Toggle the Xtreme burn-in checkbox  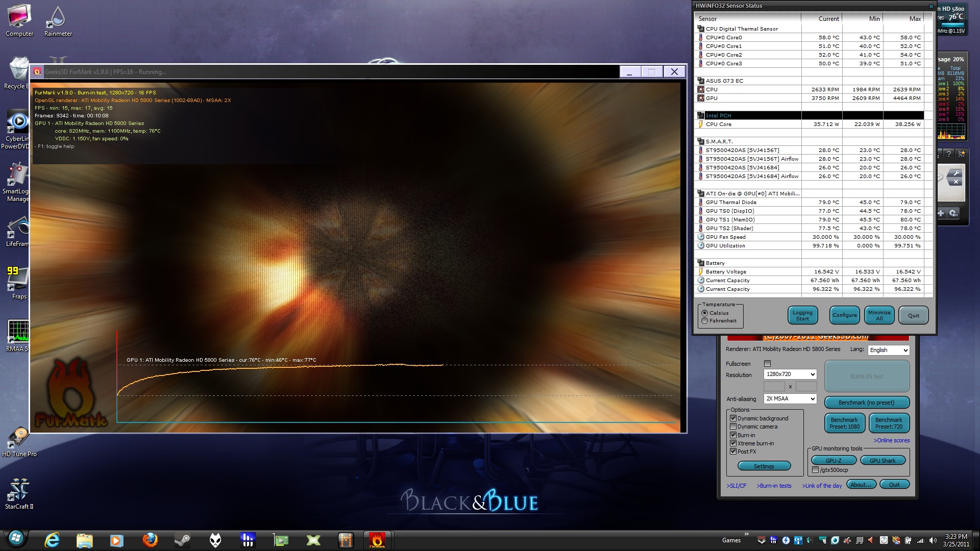(733, 443)
